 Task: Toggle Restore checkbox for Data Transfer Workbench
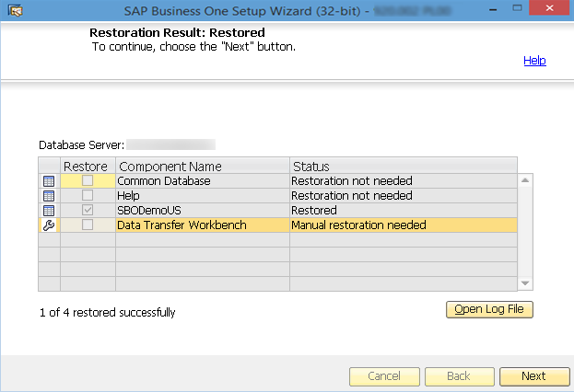[x=88, y=225]
